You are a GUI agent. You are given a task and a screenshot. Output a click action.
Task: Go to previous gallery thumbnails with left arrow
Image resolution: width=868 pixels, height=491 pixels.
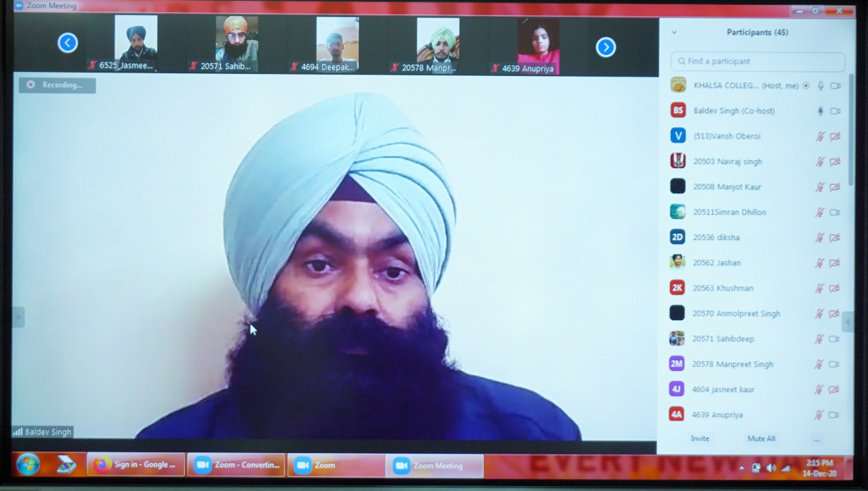(x=68, y=43)
